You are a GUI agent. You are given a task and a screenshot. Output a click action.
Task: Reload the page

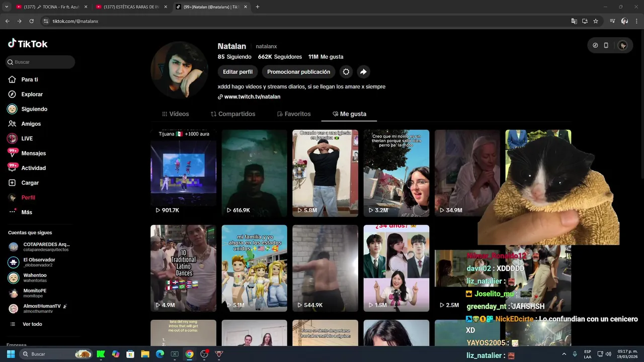pos(31,21)
